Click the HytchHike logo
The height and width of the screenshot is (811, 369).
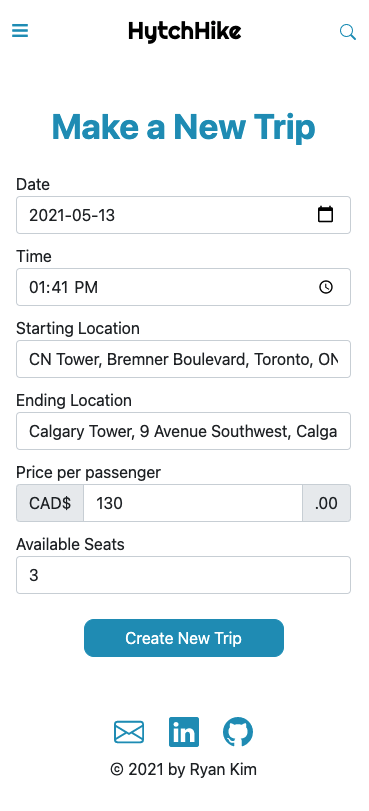[185, 31]
